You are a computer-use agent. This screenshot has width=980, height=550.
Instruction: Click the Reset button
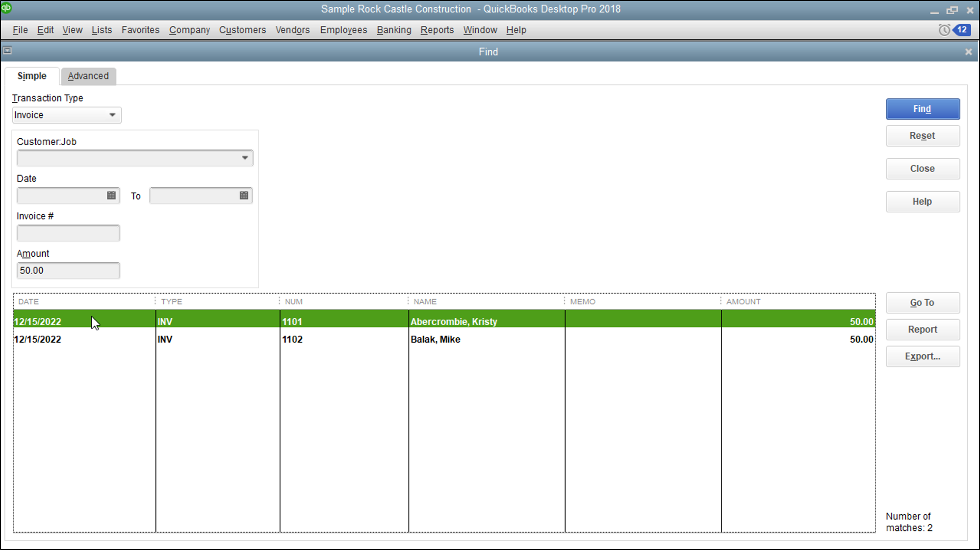coord(923,136)
